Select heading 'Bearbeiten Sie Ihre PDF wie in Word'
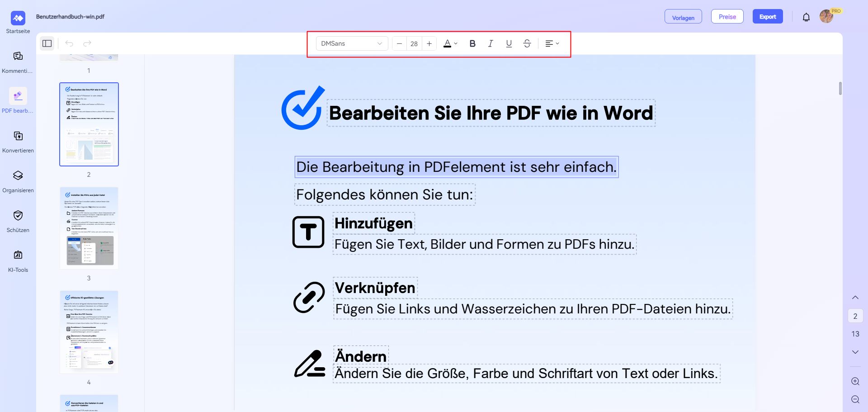Screen dimensions: 868x412 pos(491,113)
